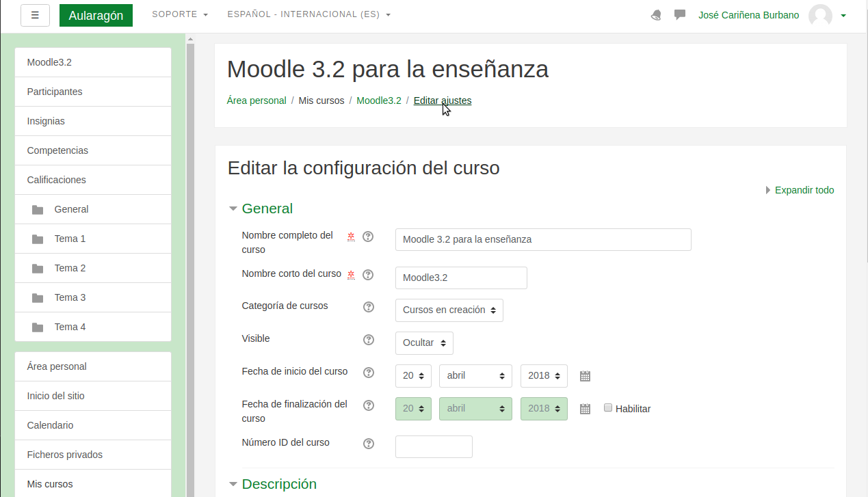The image size is (868, 497).
Task: Click the user avatar picture
Action: pyautogui.click(x=820, y=15)
